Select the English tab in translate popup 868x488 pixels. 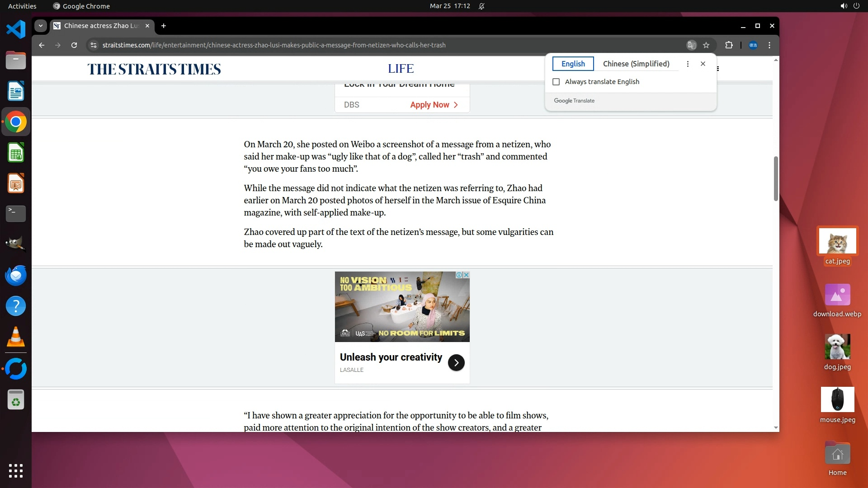coord(573,64)
